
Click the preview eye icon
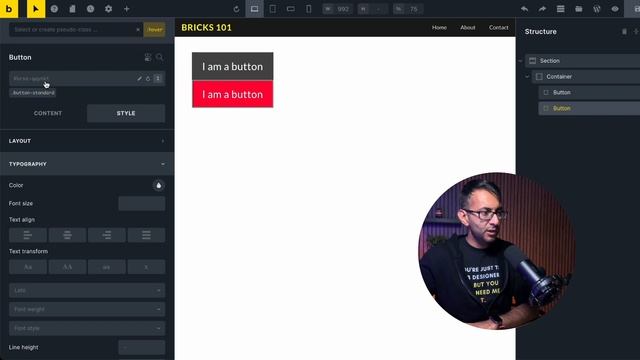[x=615, y=9]
